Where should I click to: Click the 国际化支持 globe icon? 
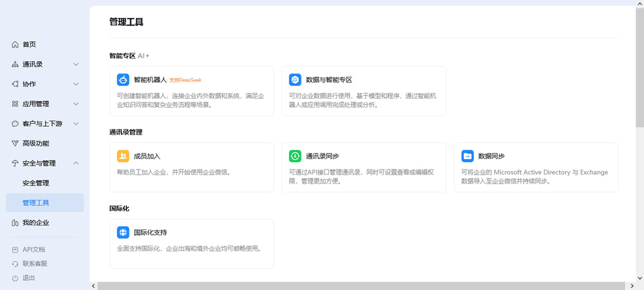coord(123,232)
